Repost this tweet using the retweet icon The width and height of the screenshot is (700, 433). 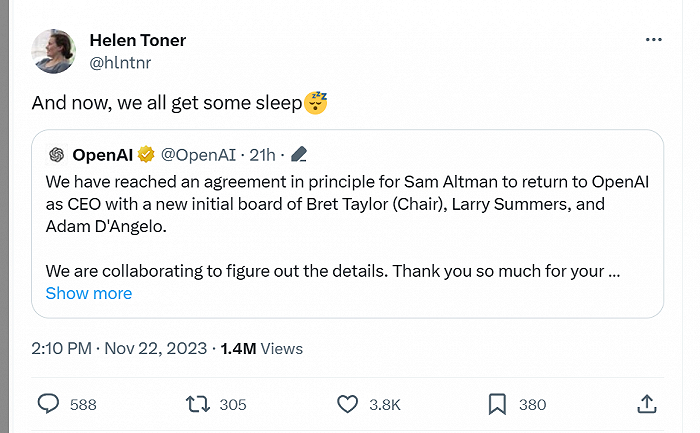198,404
